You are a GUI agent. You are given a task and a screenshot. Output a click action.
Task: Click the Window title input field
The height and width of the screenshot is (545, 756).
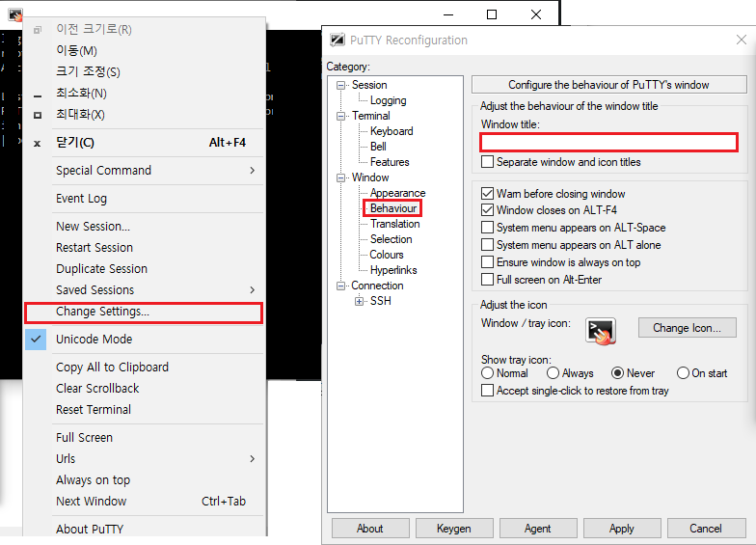tap(609, 143)
